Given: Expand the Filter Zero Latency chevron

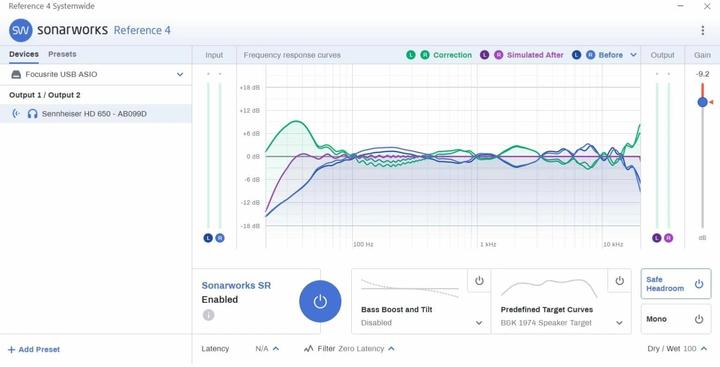Looking at the screenshot, I should (x=391, y=349).
